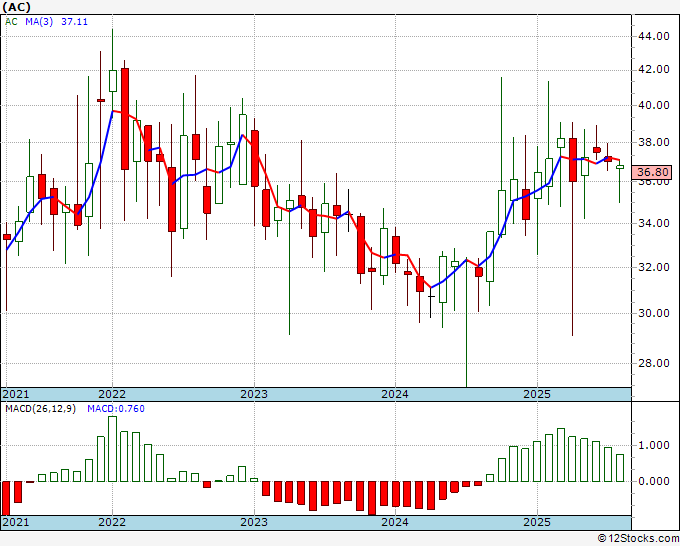
Task: Click 2022 on the MACD panel timeline
Action: (112, 522)
